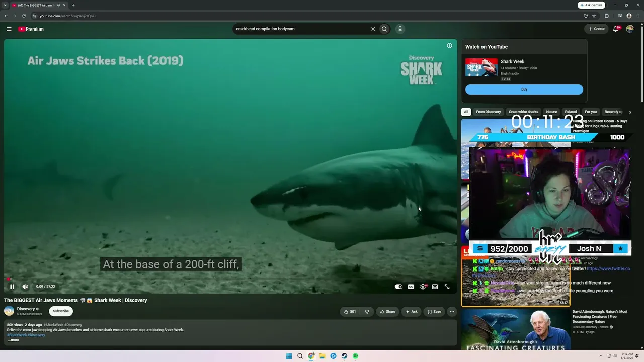The image size is (644, 362).
Task: Open File Explorer from the taskbar
Action: [322, 356]
